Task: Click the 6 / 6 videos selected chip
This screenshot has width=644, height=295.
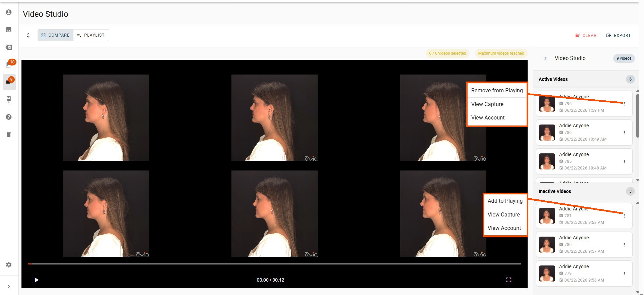Action: click(x=447, y=53)
